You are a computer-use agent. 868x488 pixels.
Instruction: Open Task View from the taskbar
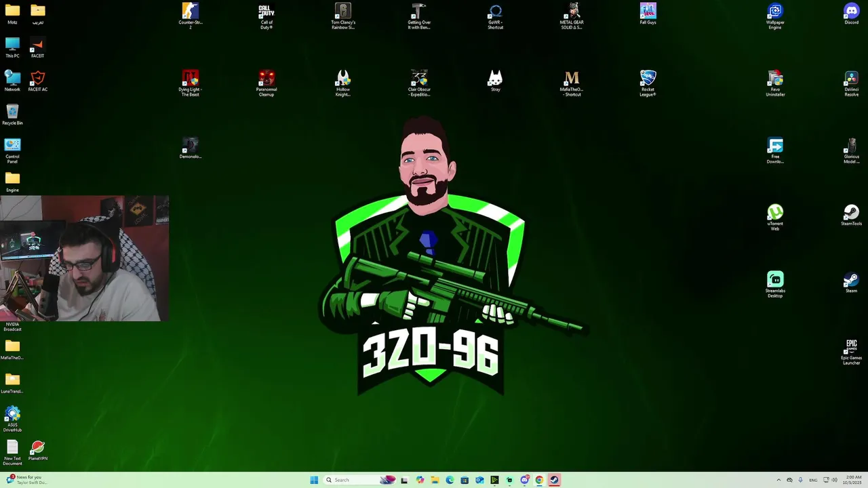tap(404, 480)
